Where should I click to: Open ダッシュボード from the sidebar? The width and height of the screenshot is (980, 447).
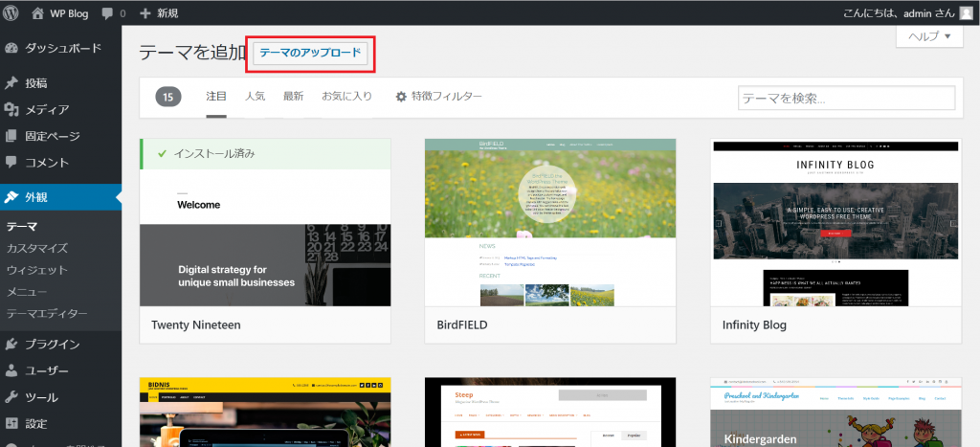coord(61,48)
